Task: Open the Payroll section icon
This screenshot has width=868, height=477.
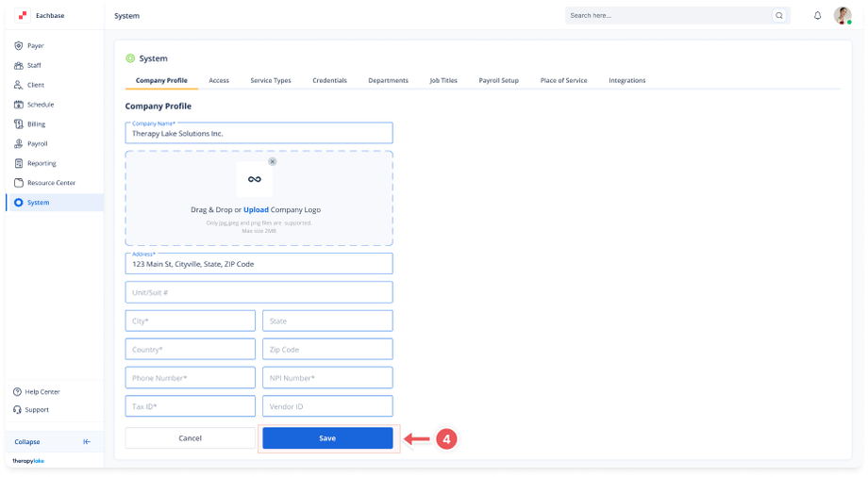Action: (18, 143)
